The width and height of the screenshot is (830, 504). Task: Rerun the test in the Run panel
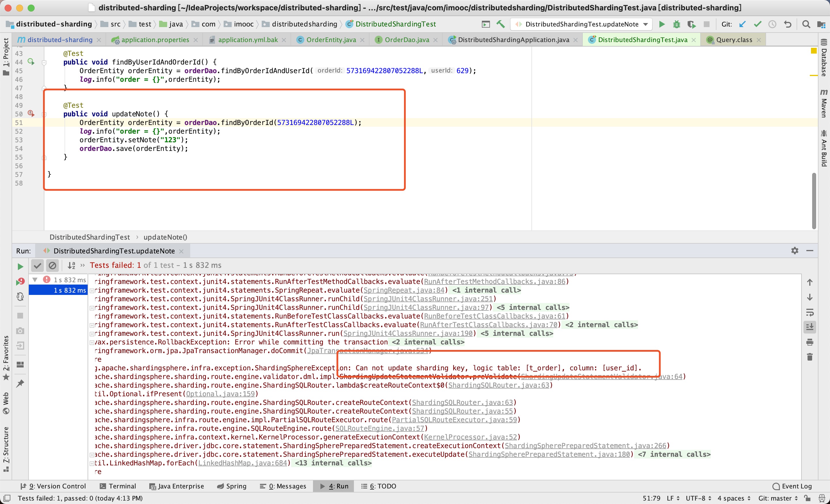click(x=20, y=266)
